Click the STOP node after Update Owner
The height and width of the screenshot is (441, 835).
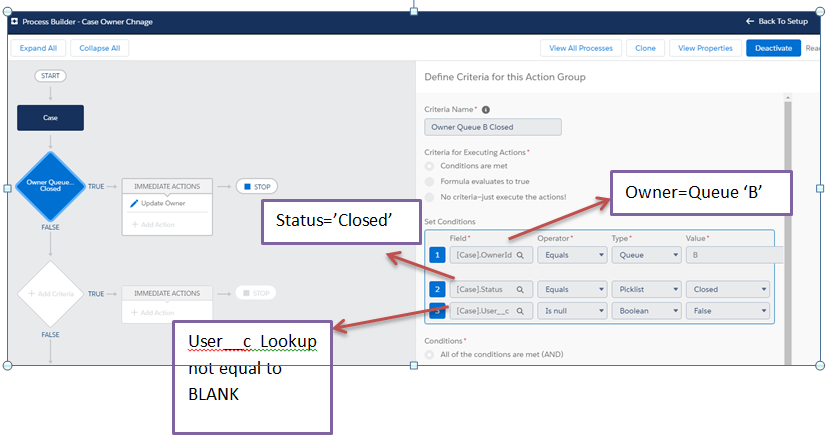pos(257,187)
